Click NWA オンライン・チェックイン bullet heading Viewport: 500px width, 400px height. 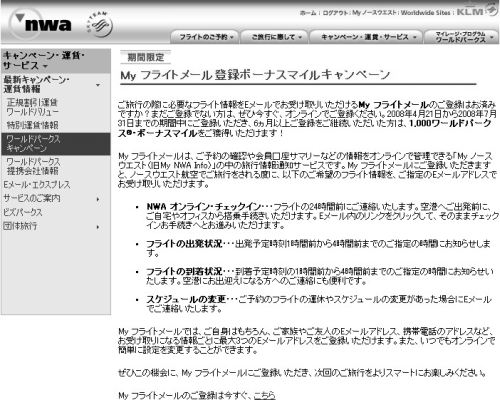205,207
